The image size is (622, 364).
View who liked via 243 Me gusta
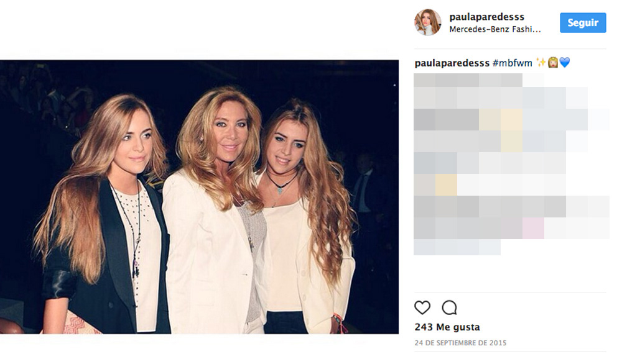click(447, 327)
